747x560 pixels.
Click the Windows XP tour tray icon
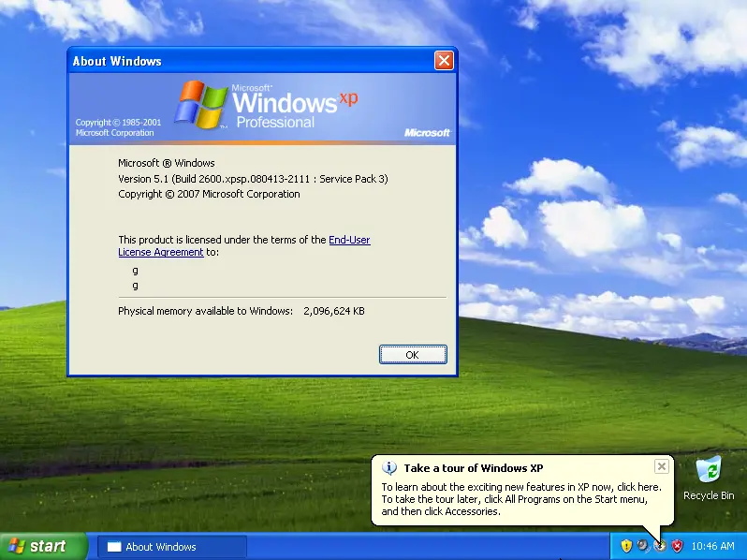(660, 546)
